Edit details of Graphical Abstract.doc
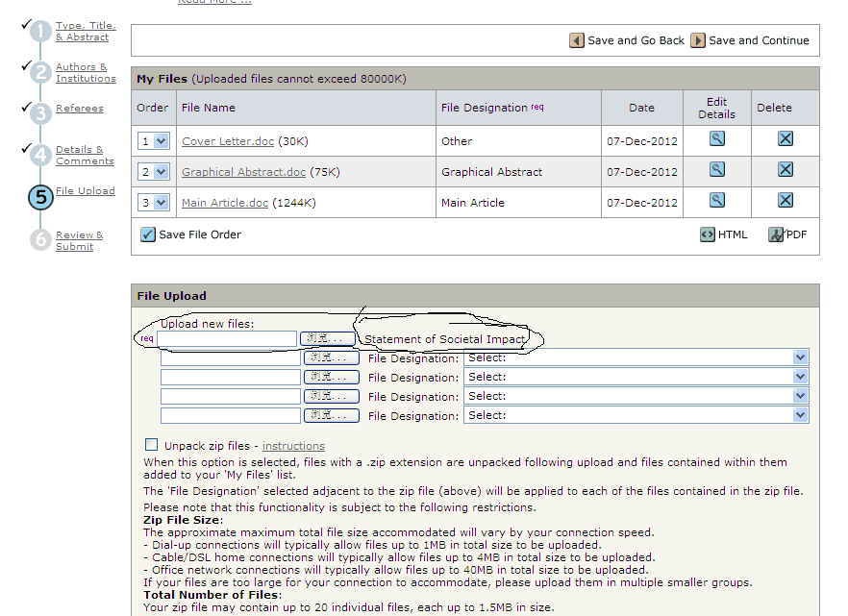 pos(716,170)
